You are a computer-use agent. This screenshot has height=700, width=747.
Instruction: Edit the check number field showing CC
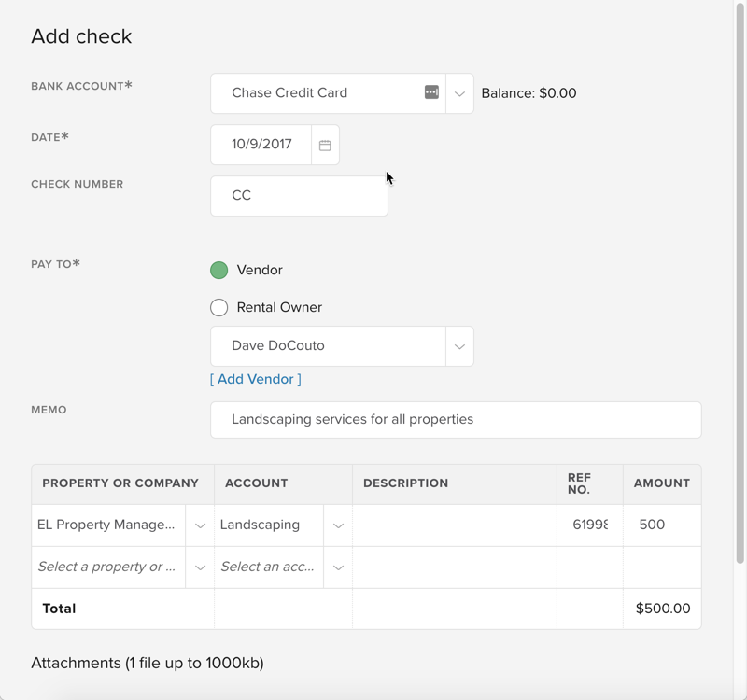point(299,195)
